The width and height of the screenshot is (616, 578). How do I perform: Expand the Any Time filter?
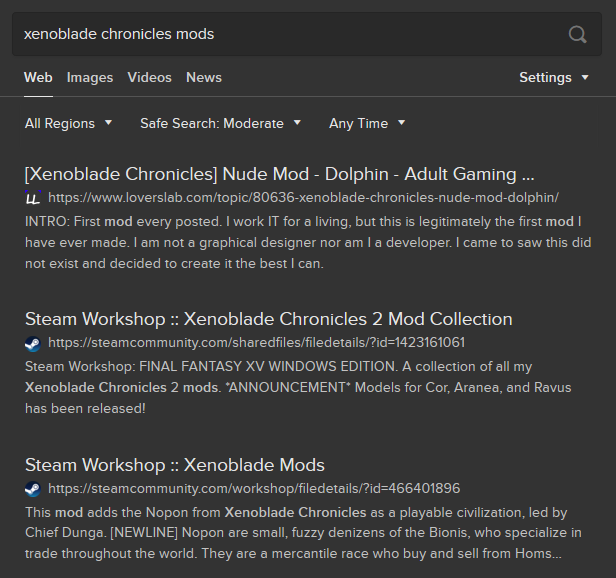tap(367, 123)
